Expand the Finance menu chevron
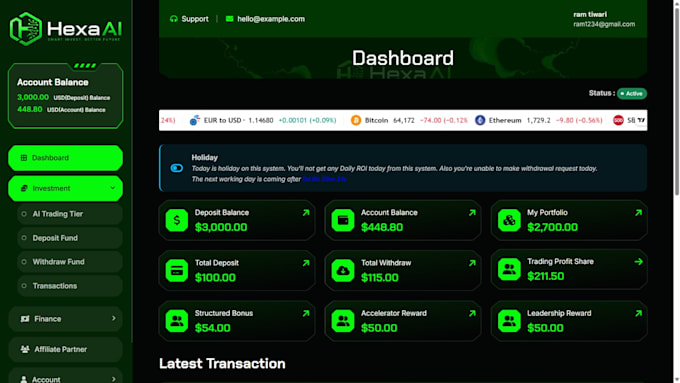680x383 pixels. [x=114, y=318]
